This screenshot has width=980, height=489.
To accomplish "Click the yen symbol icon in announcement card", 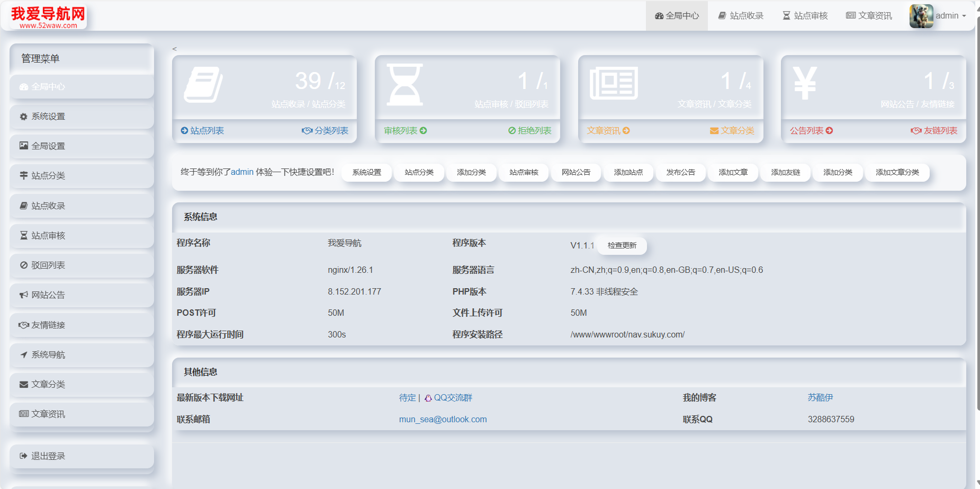I will click(805, 83).
